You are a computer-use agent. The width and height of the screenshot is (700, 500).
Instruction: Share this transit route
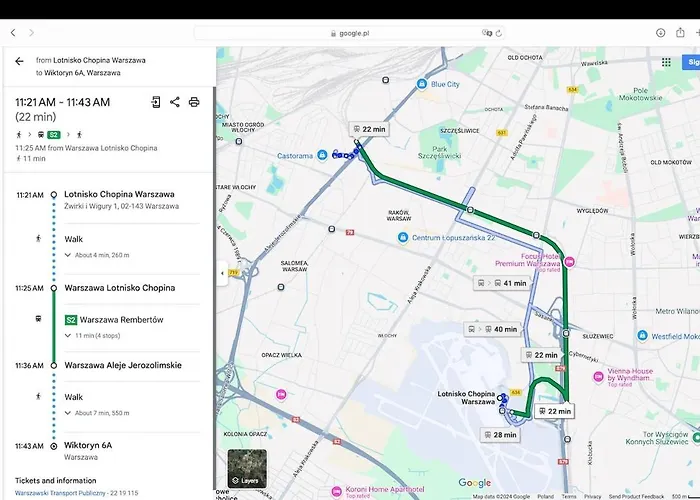(x=175, y=102)
